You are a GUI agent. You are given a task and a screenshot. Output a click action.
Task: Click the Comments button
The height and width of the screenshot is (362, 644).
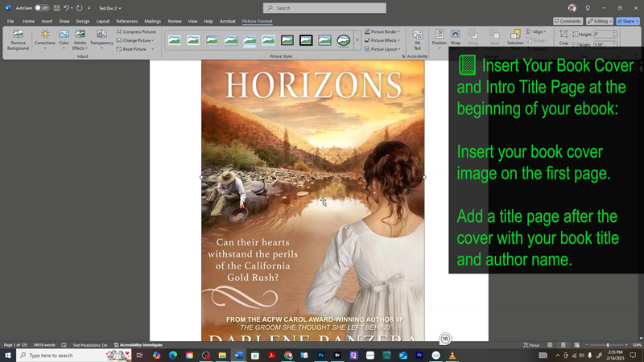[x=568, y=21]
